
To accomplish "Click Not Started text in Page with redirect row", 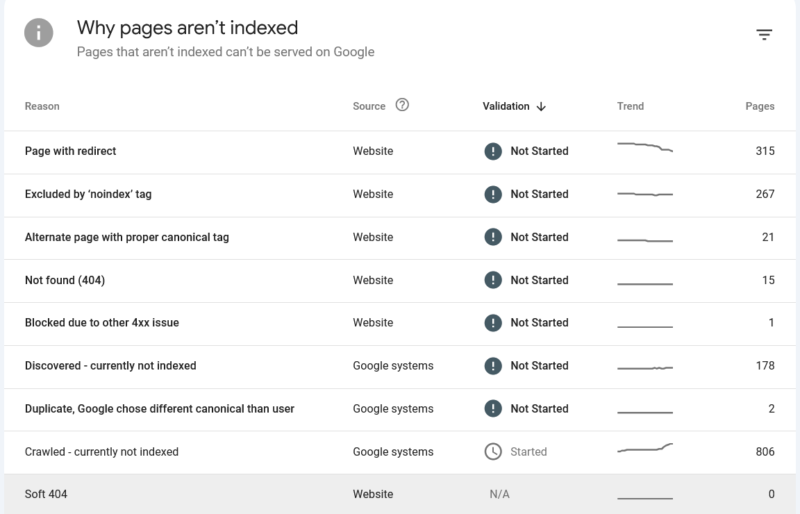I will click(539, 151).
